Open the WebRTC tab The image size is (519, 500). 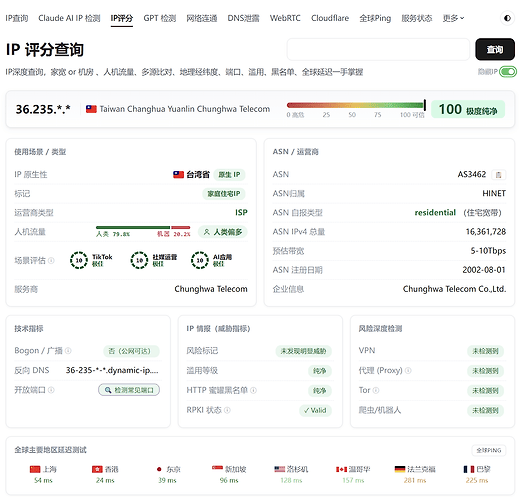(285, 18)
